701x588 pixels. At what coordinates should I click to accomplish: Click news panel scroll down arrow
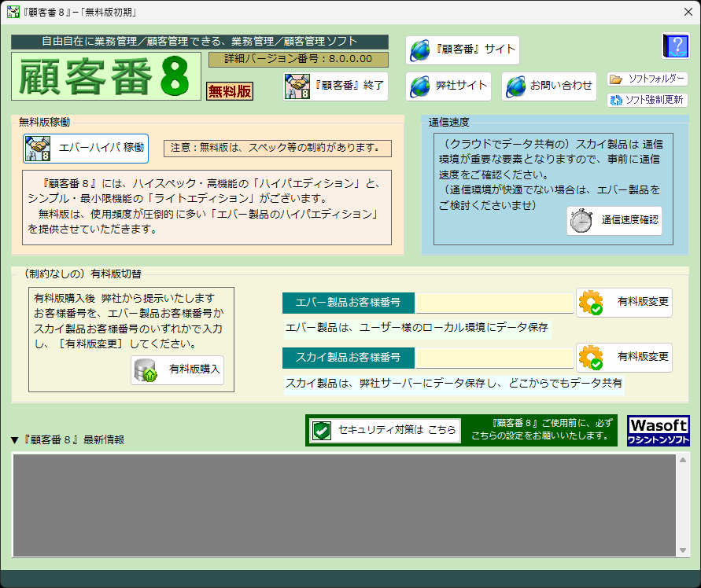(683, 550)
